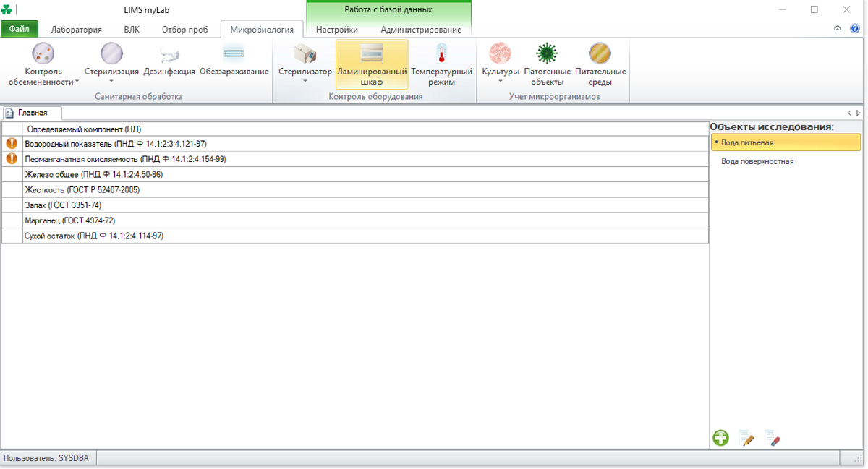
Task: Open the Дезинфекция tool
Action: 169,59
